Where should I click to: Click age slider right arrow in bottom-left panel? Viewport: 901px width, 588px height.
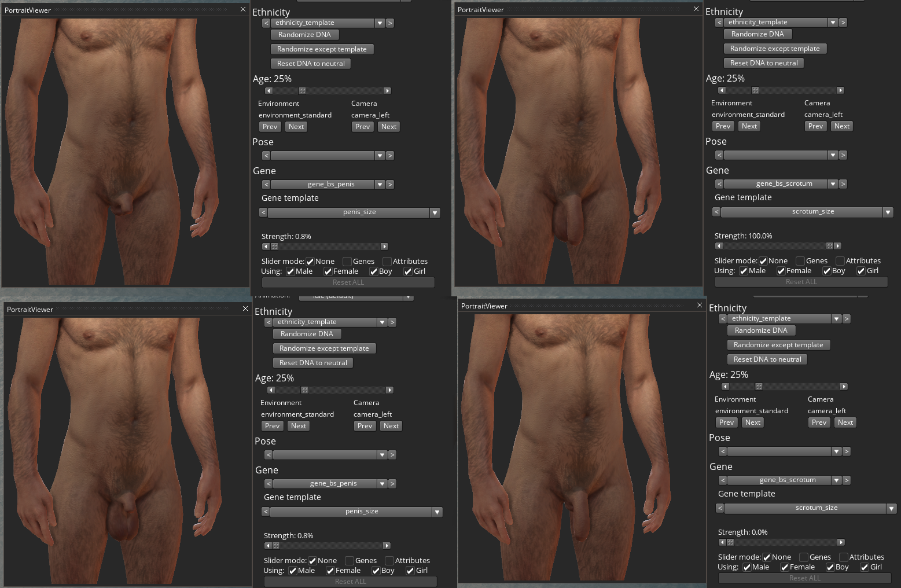coord(390,390)
